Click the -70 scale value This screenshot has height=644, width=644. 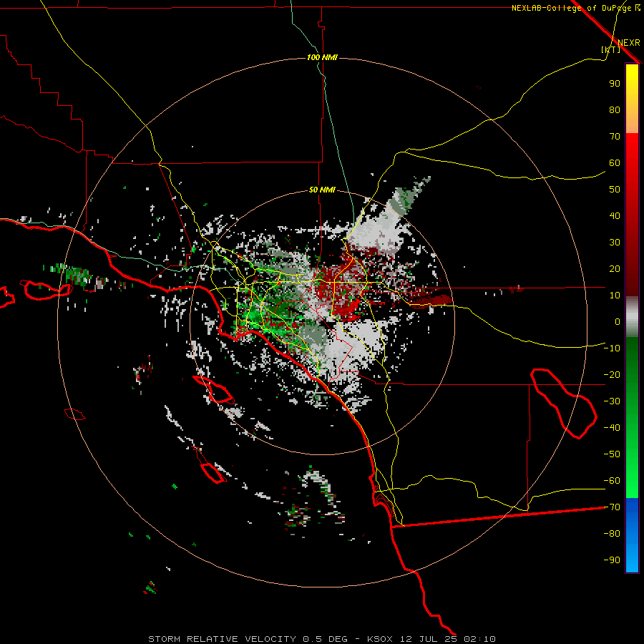[x=612, y=507]
